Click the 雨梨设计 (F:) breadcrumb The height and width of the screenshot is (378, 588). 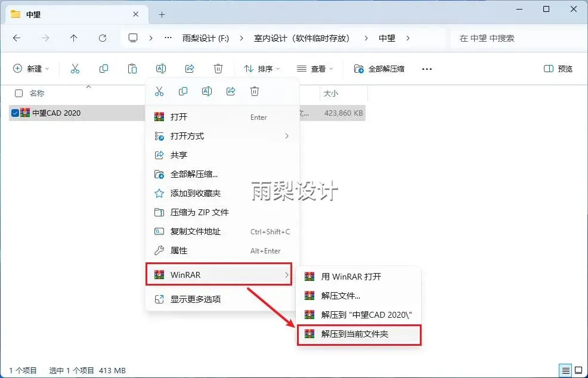(206, 38)
